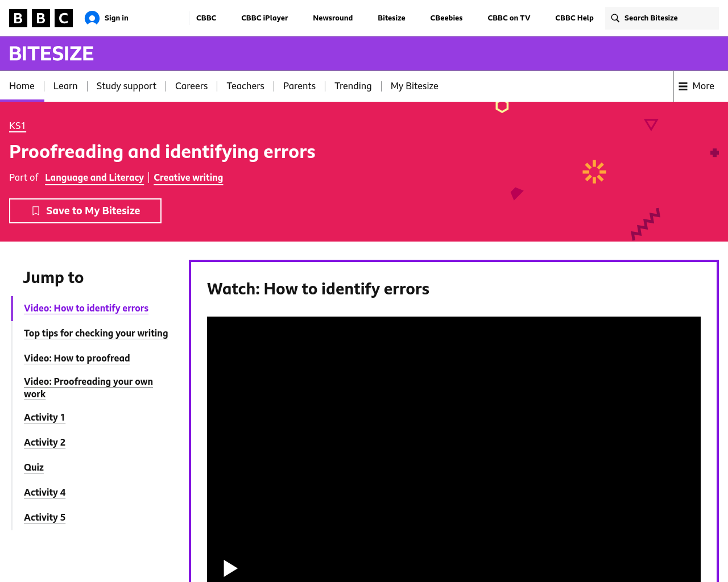This screenshot has height=582, width=728.
Task: Open Bitesize in top navigation
Action: coord(391,18)
